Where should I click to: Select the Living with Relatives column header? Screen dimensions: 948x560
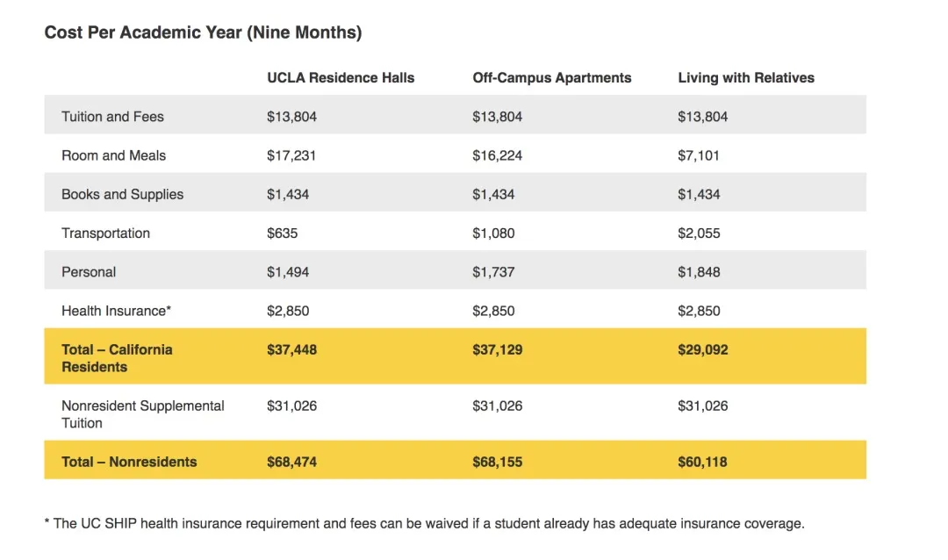[x=746, y=78]
